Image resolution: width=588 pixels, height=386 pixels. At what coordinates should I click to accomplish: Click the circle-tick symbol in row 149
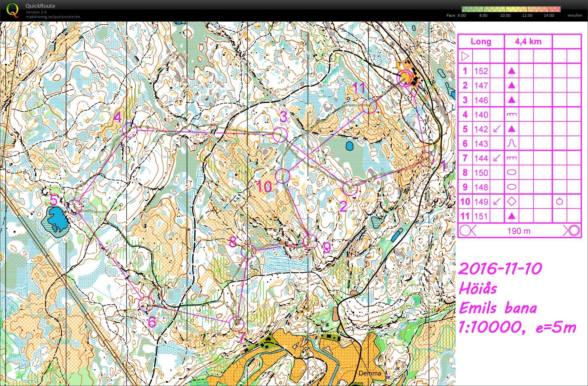(559, 201)
